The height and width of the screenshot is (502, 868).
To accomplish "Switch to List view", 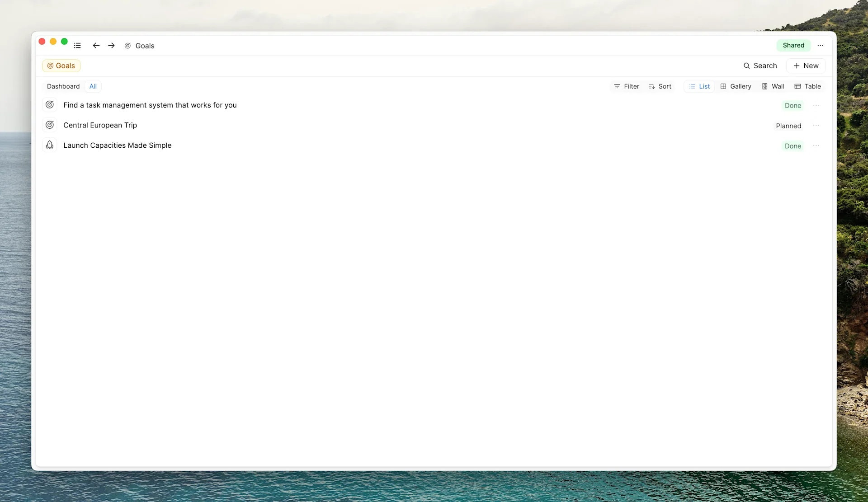I will (699, 86).
